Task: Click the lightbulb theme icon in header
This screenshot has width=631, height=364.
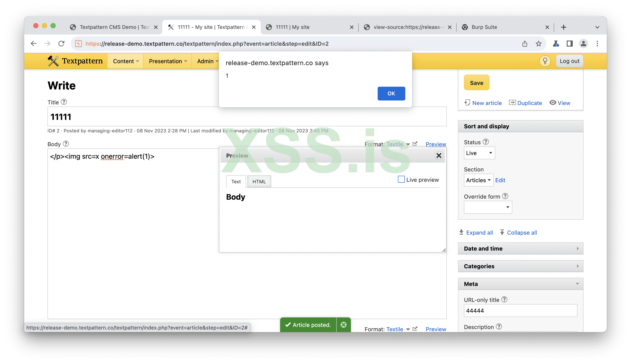Action: coord(545,61)
